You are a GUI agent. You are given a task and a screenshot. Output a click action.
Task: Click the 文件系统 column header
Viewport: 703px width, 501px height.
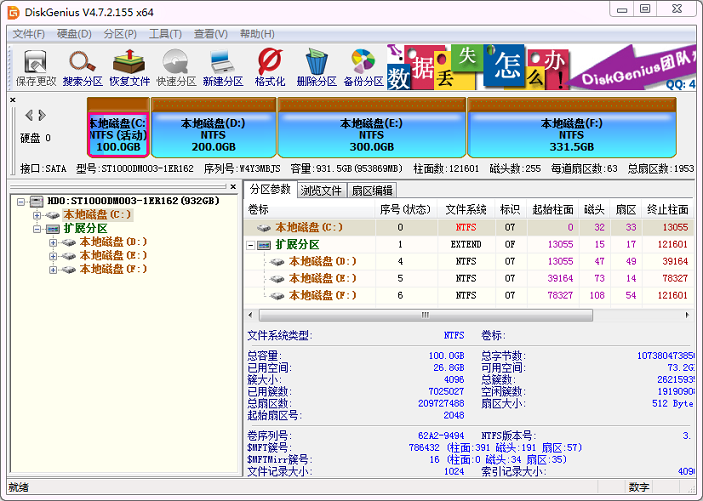coord(465,209)
